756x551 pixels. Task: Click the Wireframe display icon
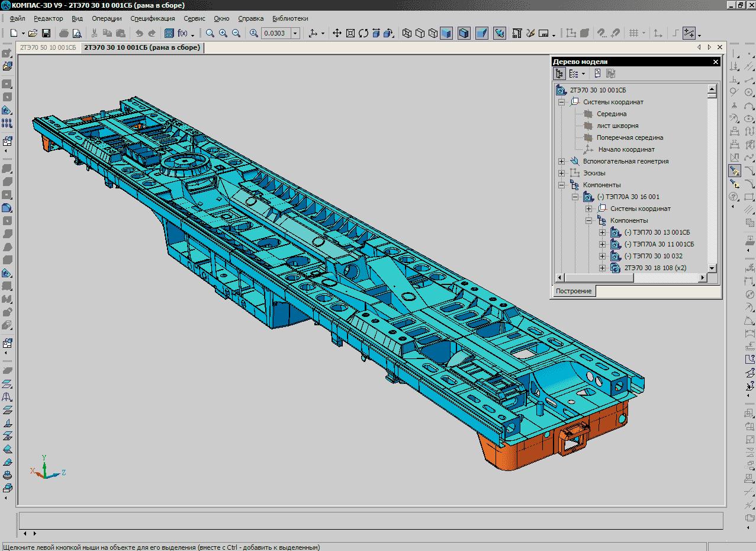tap(407, 34)
